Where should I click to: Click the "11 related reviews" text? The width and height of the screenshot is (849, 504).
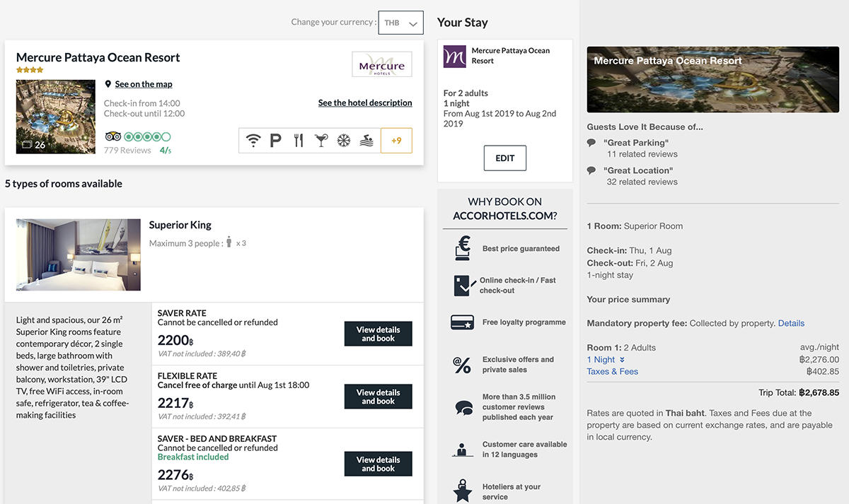click(x=642, y=154)
